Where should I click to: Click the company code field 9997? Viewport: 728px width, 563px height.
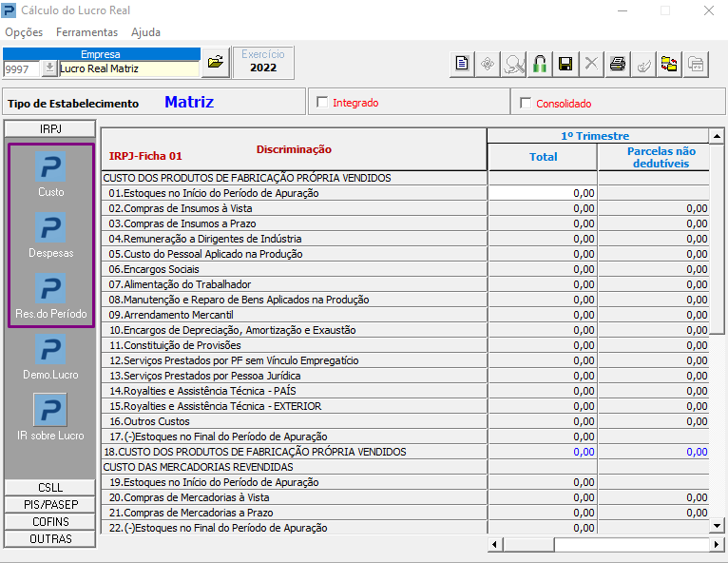(x=22, y=69)
